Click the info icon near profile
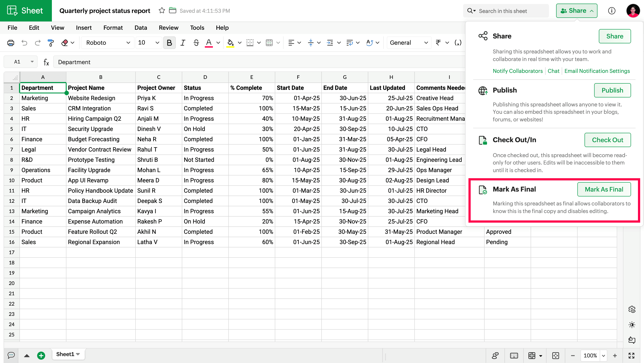644x363 pixels. pyautogui.click(x=612, y=11)
